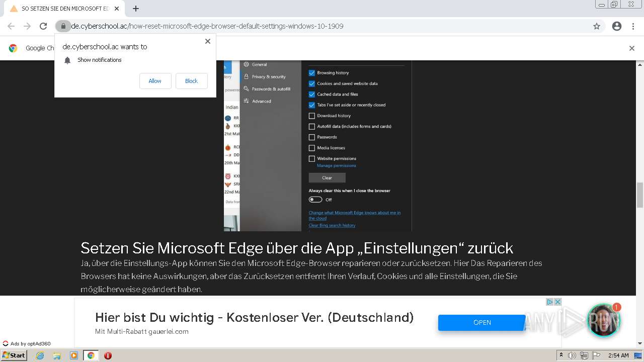Bookmark this page with the star icon
644x362 pixels.
click(597, 26)
